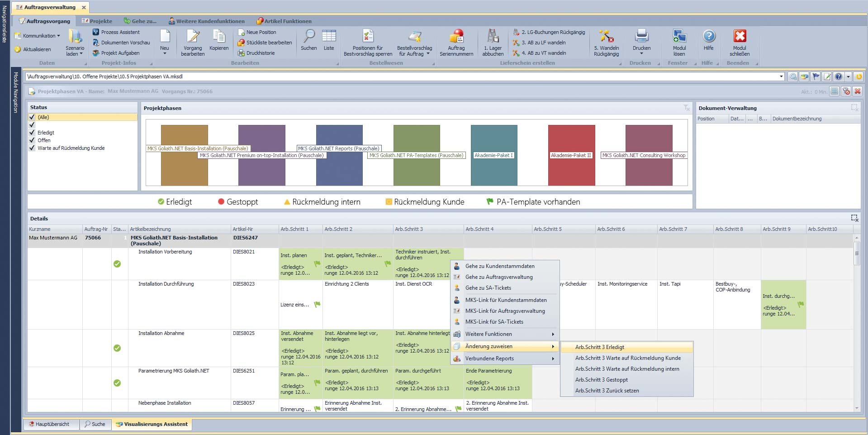The image size is (868, 435).
Task: Close the Projektphasen VA report
Action: click(x=857, y=91)
